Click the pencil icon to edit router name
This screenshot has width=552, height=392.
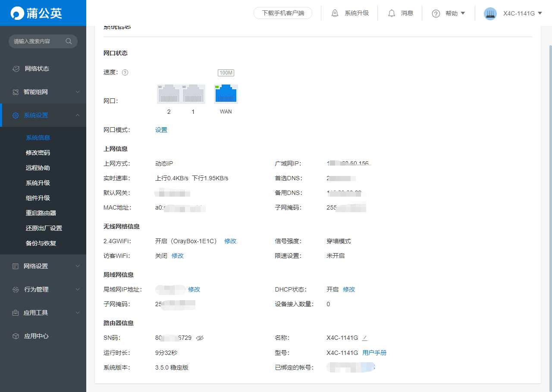365,338
